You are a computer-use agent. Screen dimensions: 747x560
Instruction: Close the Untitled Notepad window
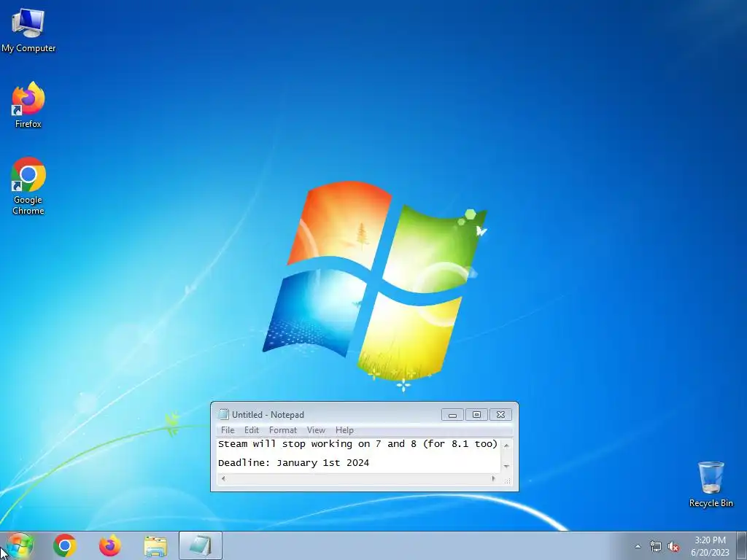[x=500, y=415]
